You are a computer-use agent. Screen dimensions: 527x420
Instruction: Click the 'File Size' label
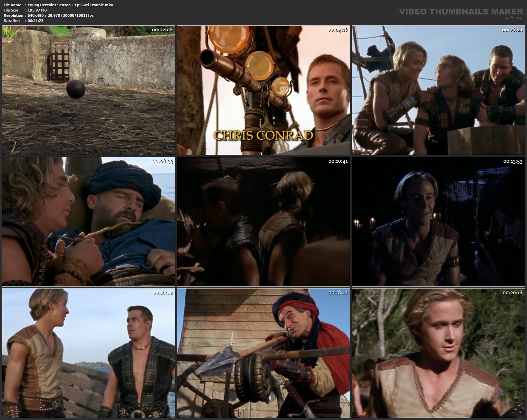(11, 10)
